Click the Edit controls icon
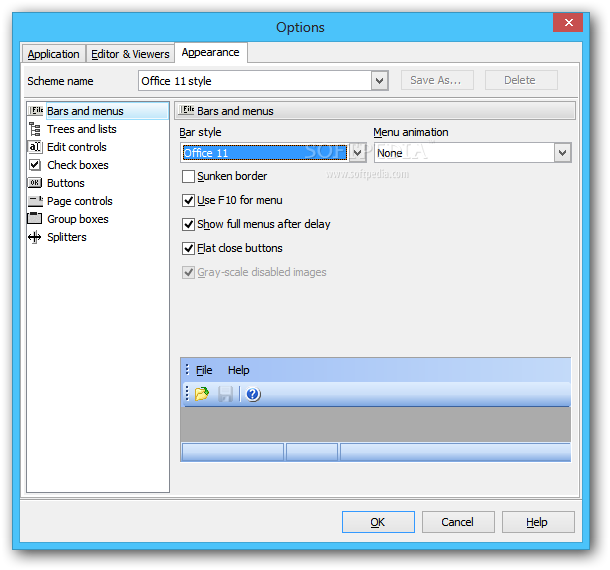 [35, 147]
